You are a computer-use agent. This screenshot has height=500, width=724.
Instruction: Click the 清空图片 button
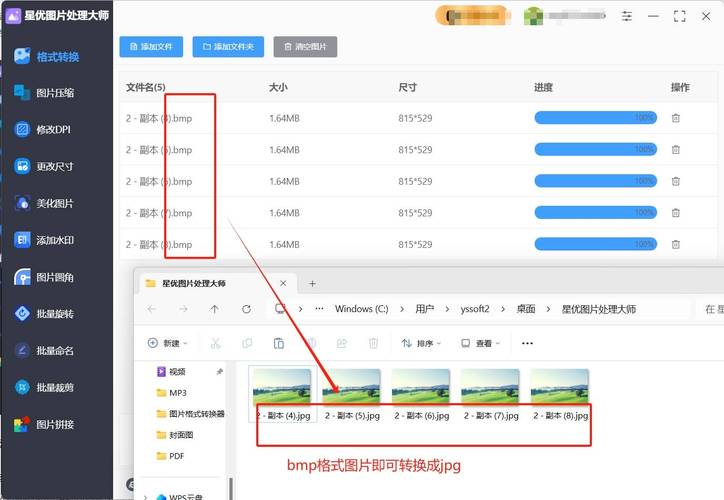(x=305, y=47)
